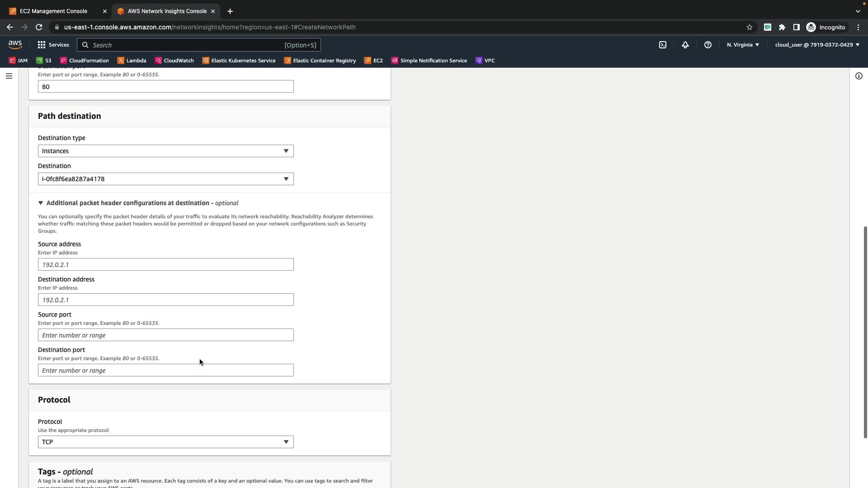This screenshot has width=868, height=488.
Task: Open the AWS support help icon
Action: coord(708,45)
